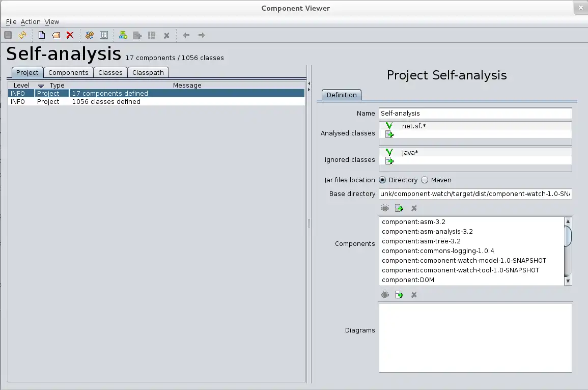Click the empty Diagrams list box
This screenshot has height=390, width=588.
coord(475,338)
